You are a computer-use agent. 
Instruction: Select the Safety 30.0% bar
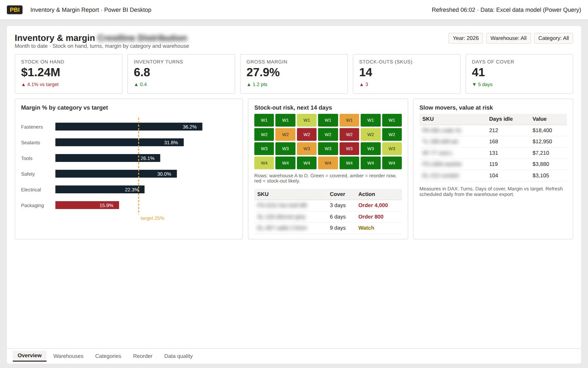[116, 174]
